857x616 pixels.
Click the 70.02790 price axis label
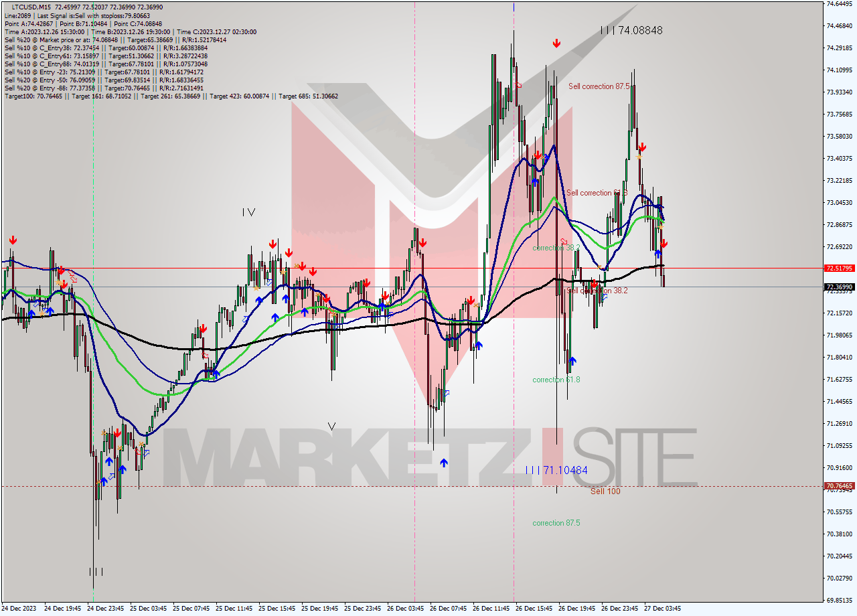(x=839, y=578)
